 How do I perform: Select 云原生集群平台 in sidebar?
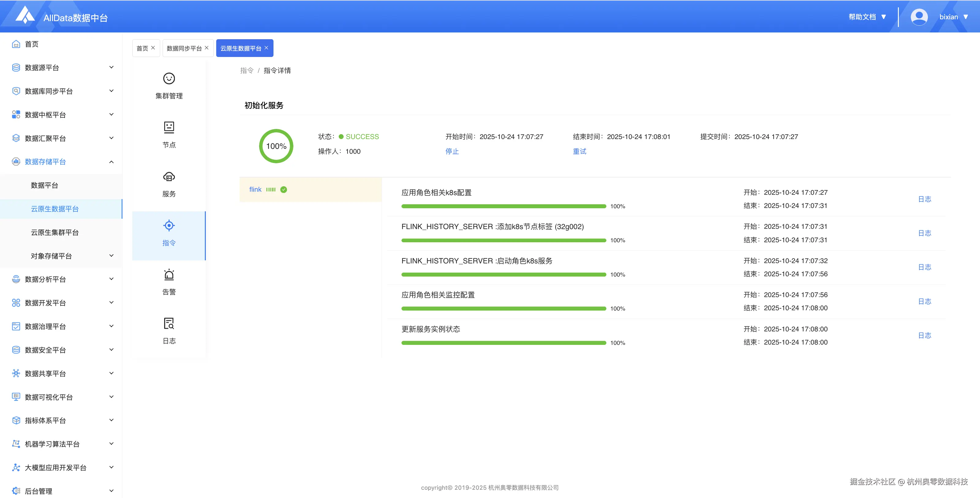point(55,232)
